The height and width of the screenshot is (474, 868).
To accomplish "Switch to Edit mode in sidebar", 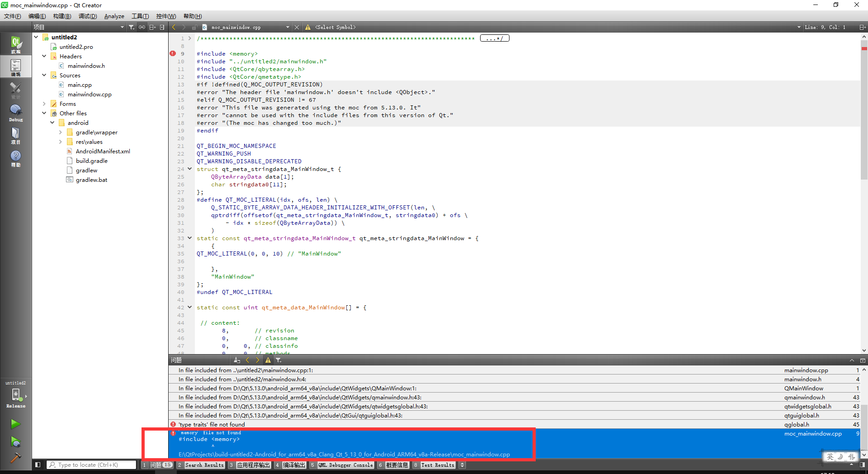I will [x=16, y=67].
